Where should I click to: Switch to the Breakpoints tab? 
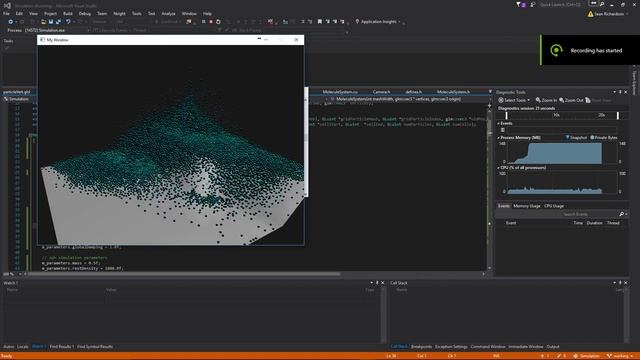tap(421, 347)
